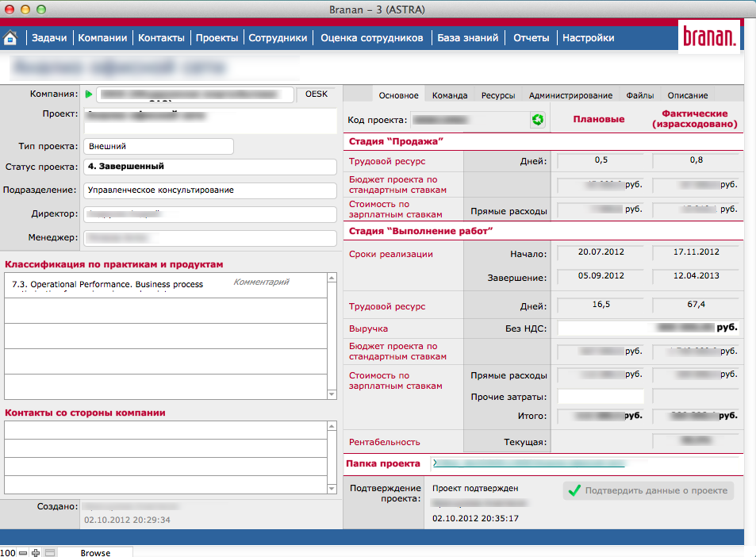The height and width of the screenshot is (557, 756).
Task: Open Настройки
Action: [588, 37]
